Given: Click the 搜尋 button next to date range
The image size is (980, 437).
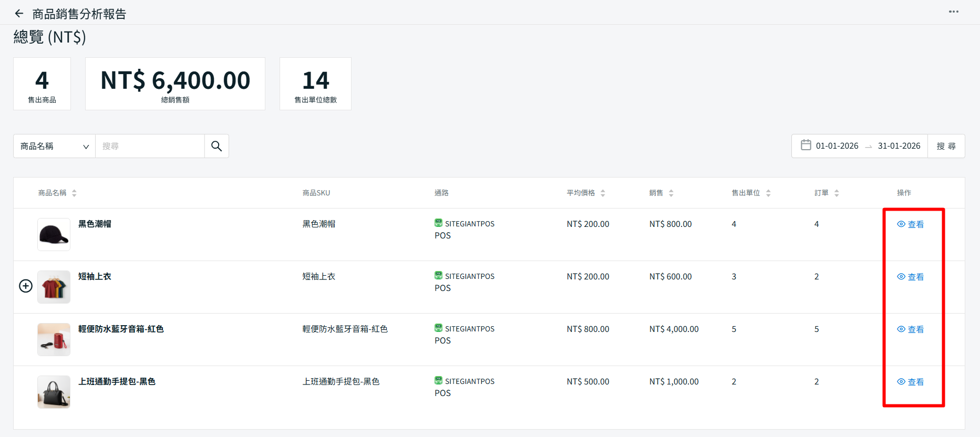Looking at the screenshot, I should 946,146.
